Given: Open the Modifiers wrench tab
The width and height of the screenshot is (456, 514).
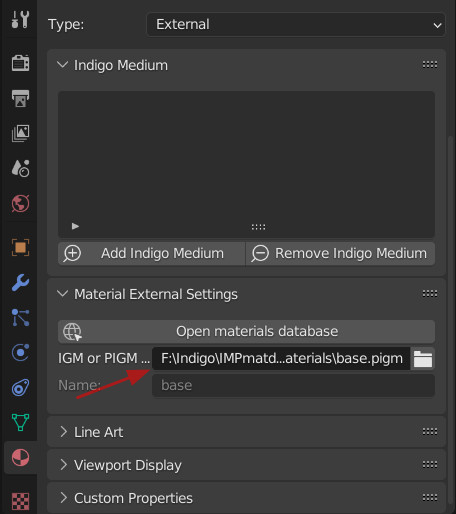Looking at the screenshot, I should pyautogui.click(x=20, y=283).
